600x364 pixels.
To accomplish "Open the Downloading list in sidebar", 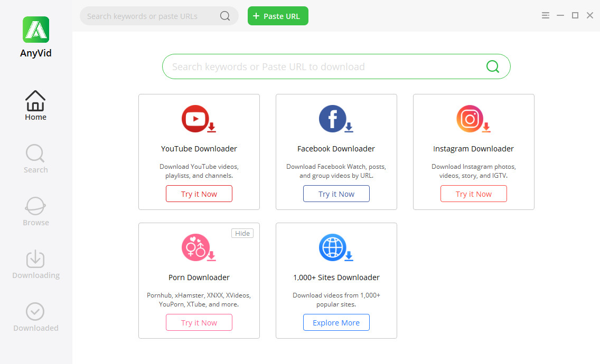I will click(35, 264).
